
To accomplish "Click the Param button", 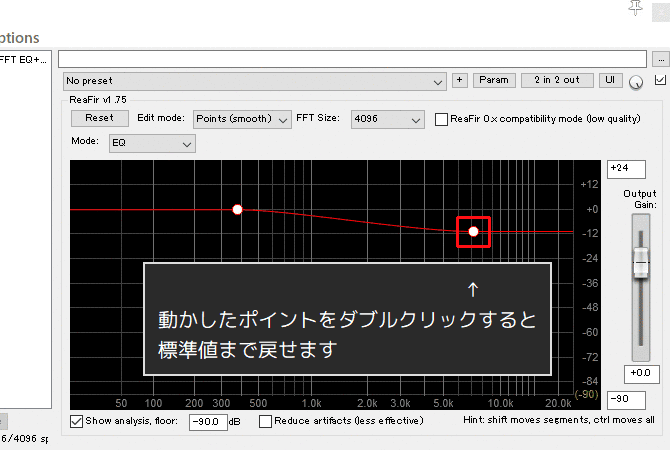I will pos(492,80).
